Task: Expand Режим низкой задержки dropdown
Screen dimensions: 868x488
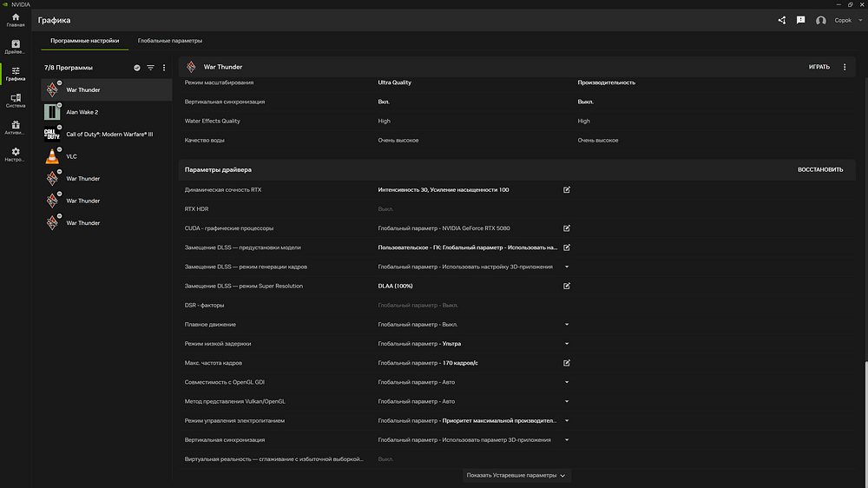Action: 566,344
